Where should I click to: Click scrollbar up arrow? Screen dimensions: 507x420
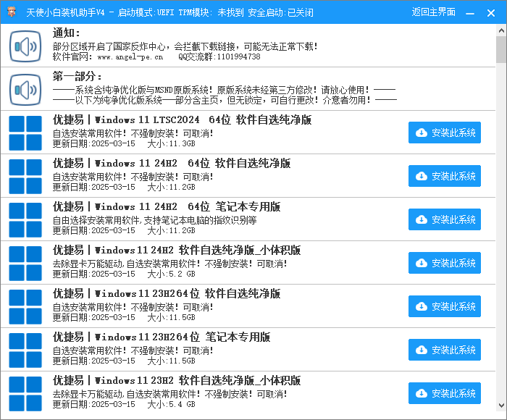501,30
